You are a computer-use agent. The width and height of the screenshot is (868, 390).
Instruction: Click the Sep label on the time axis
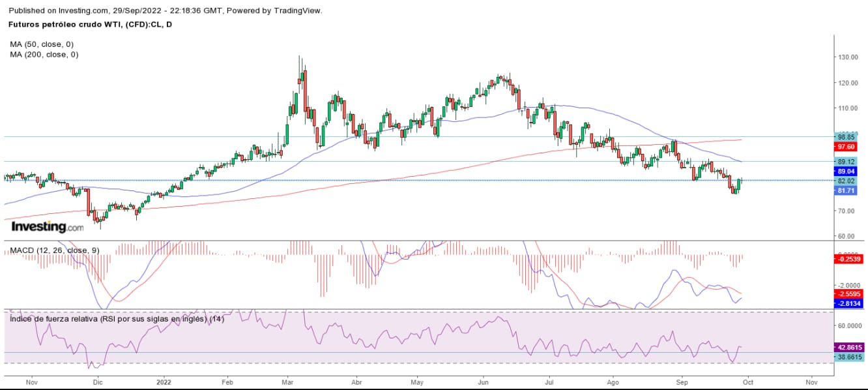pyautogui.click(x=682, y=382)
